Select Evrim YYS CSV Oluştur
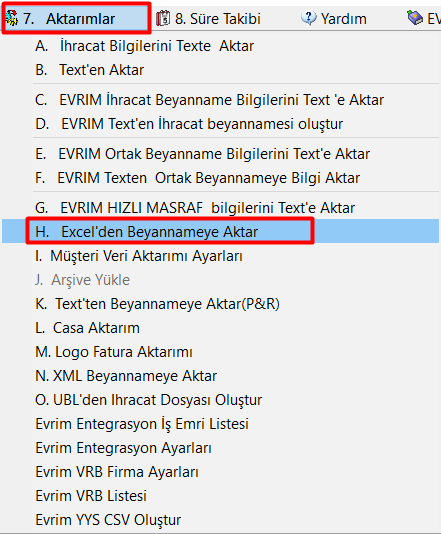Image resolution: width=441 pixels, height=534 pixels. (220, 520)
